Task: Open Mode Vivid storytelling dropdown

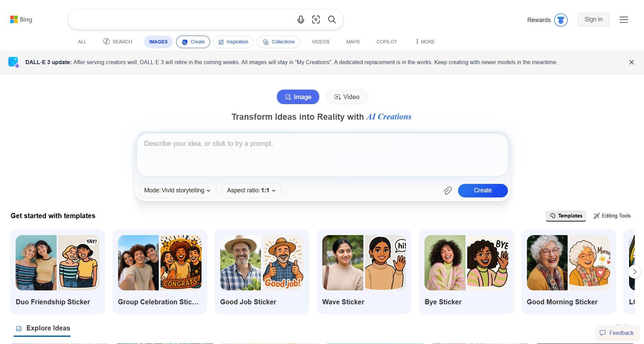Action: point(177,191)
